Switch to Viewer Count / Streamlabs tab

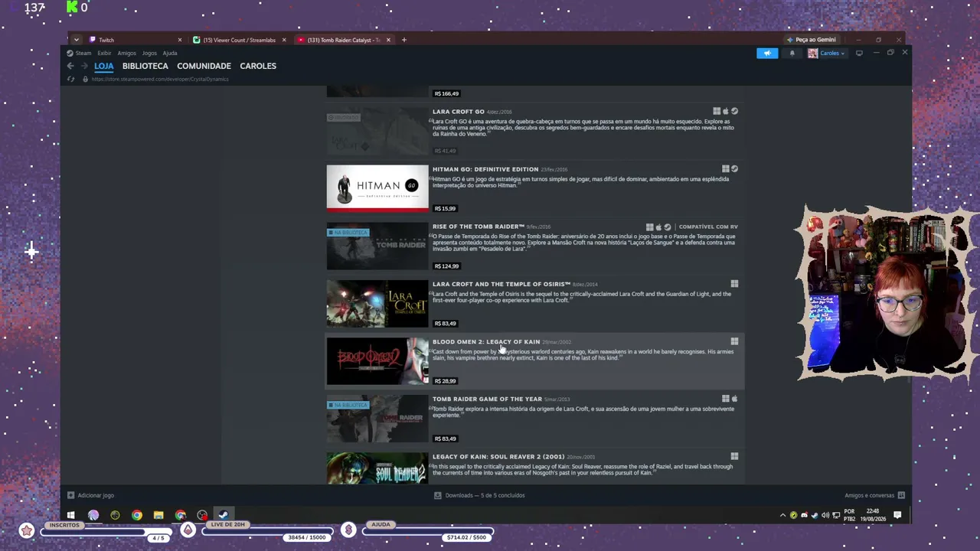point(240,40)
